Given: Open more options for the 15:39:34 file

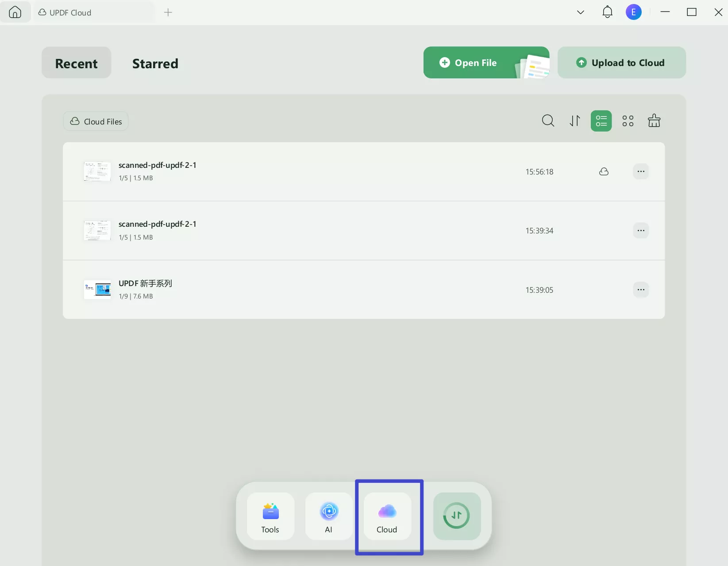Looking at the screenshot, I should (x=641, y=230).
